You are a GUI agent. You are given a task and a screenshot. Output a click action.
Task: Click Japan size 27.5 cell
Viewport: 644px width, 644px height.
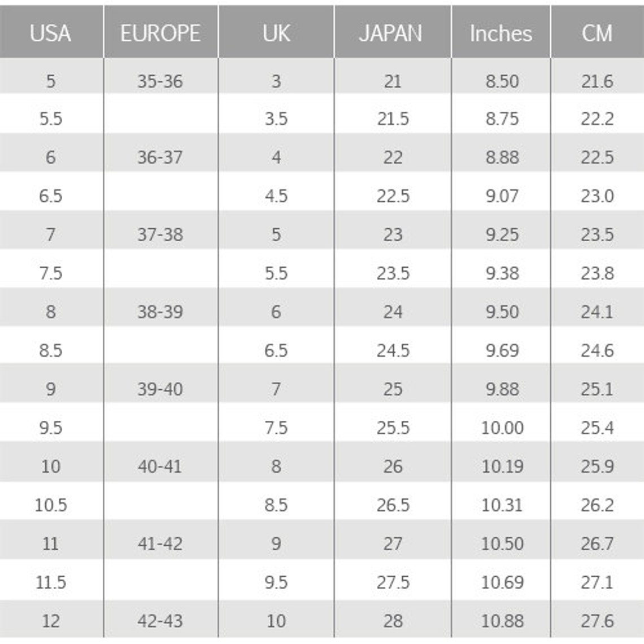[393, 582]
